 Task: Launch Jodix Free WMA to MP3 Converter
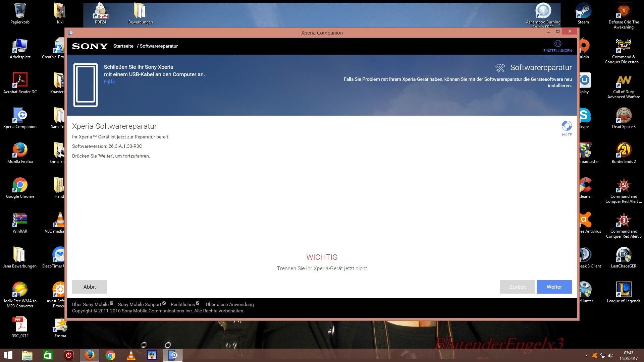tap(20, 294)
